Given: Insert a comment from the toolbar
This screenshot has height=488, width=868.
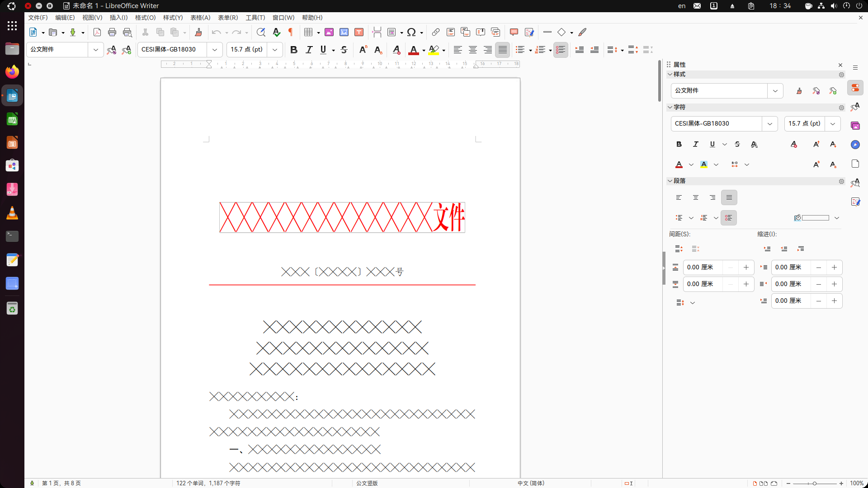Looking at the screenshot, I should click(x=514, y=32).
